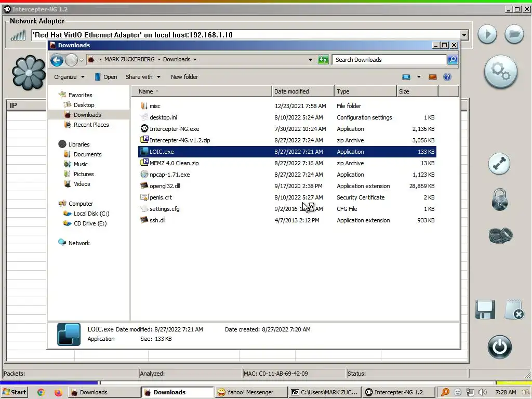Expand the Share with menu

point(143,77)
